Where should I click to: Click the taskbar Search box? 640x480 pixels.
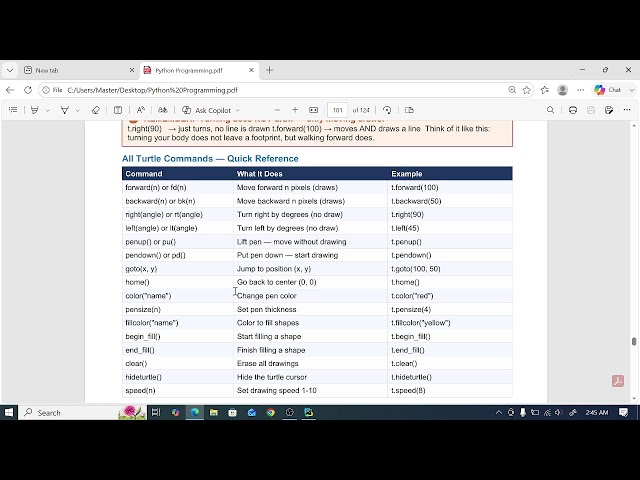point(82,413)
